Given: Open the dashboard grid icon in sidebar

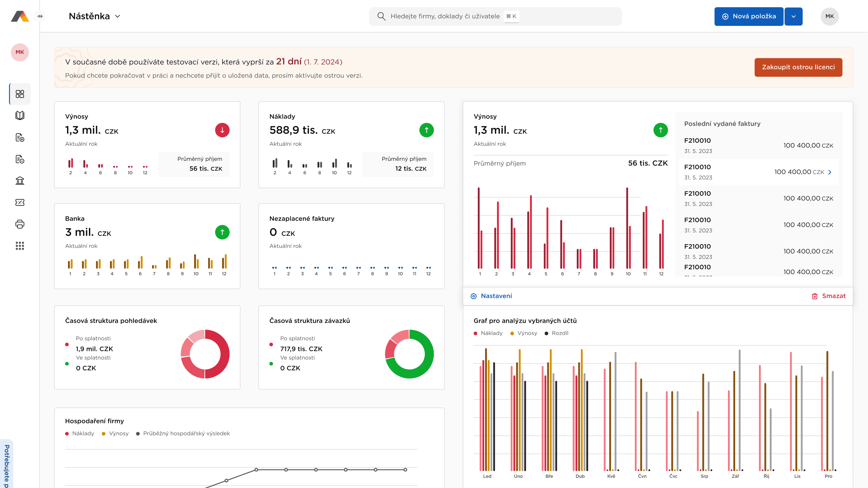Looking at the screenshot, I should coord(20,94).
